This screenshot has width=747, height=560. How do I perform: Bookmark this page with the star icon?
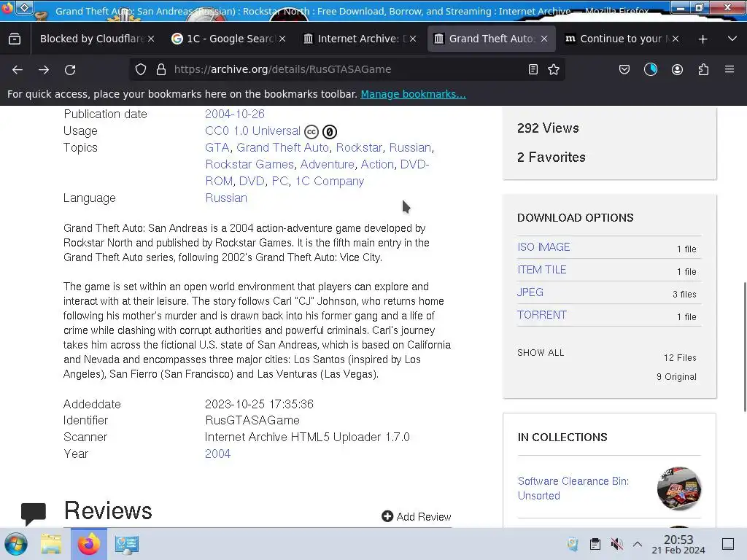[x=554, y=69]
